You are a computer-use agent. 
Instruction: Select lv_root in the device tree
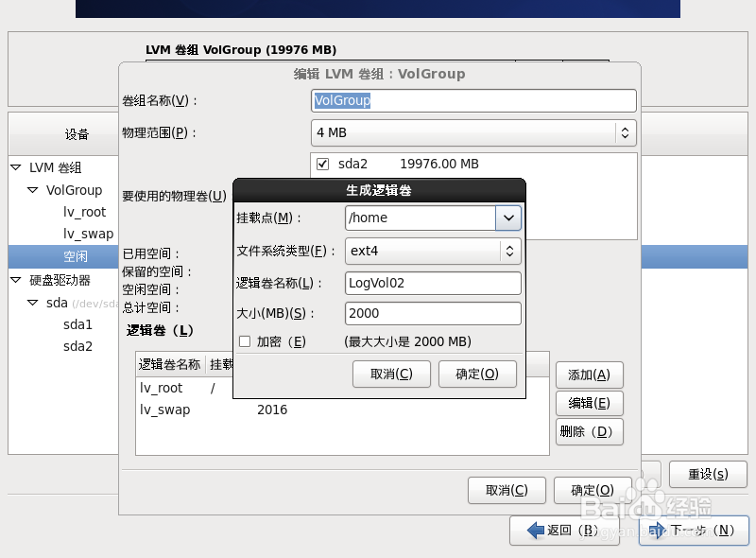[83, 211]
